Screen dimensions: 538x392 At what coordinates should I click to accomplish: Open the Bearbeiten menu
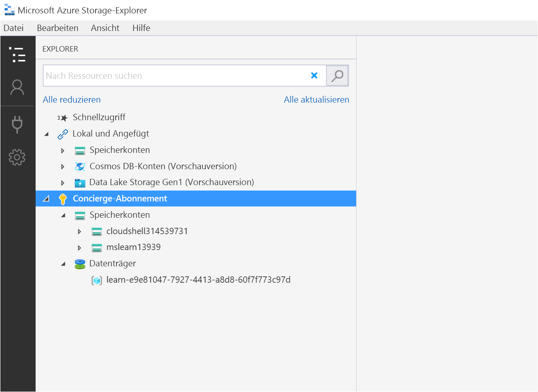[58, 28]
